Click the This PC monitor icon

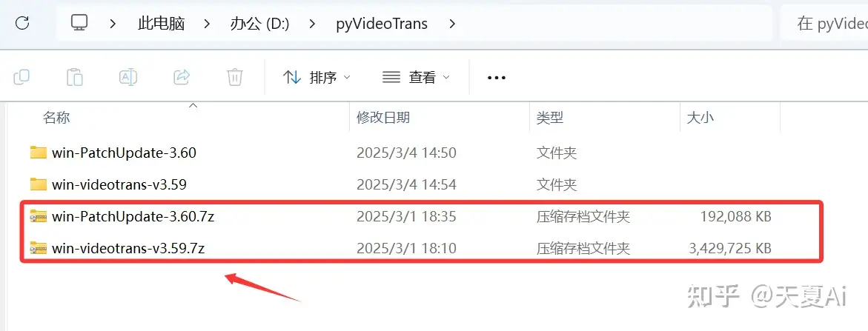click(80, 23)
